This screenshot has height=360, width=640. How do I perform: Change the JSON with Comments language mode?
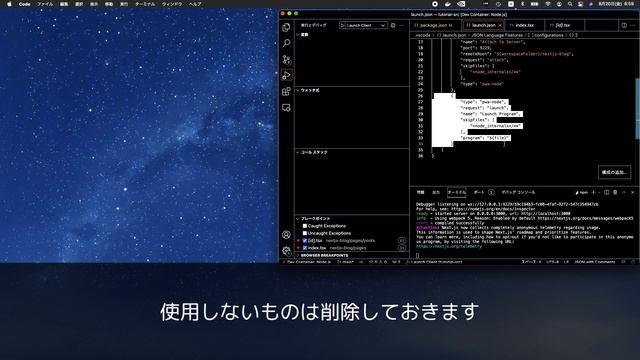coord(595,262)
